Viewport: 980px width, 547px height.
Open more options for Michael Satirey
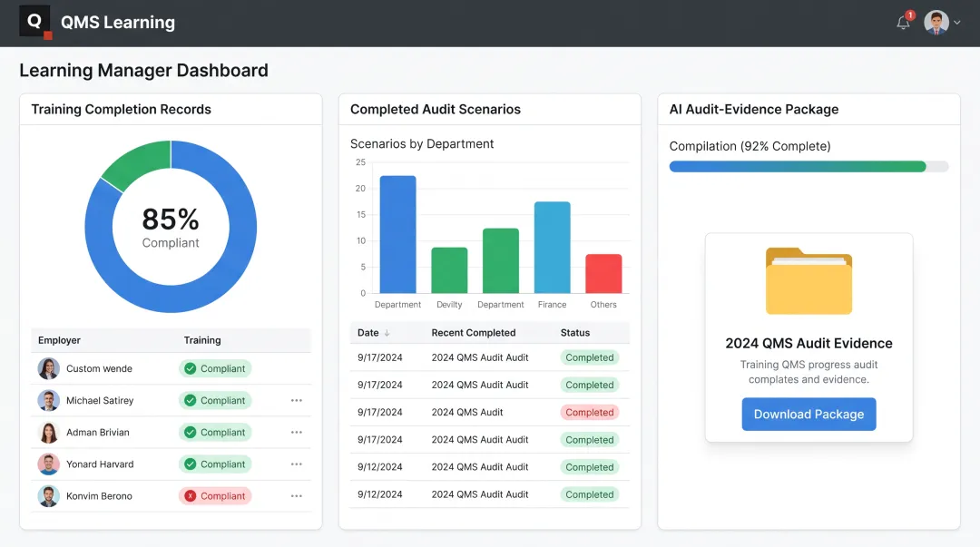296,401
